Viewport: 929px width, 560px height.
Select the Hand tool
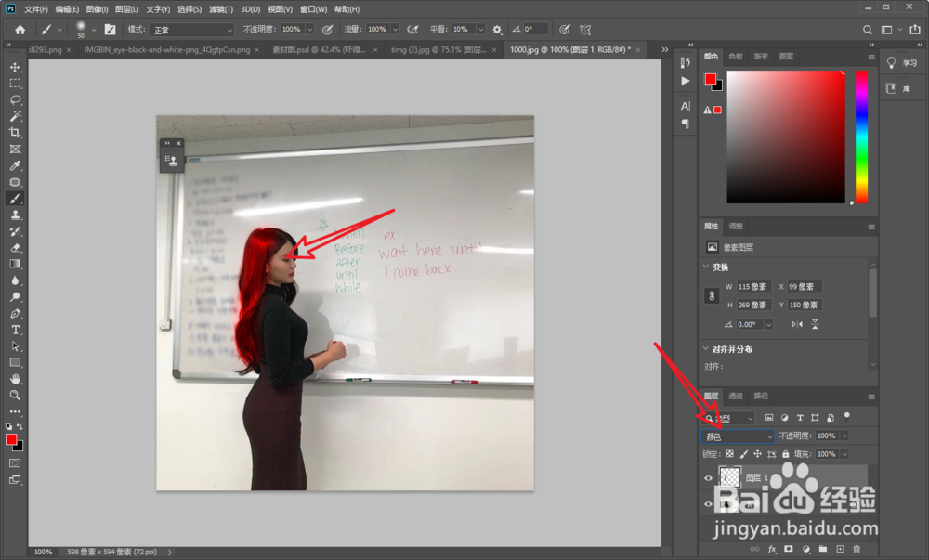click(16, 379)
